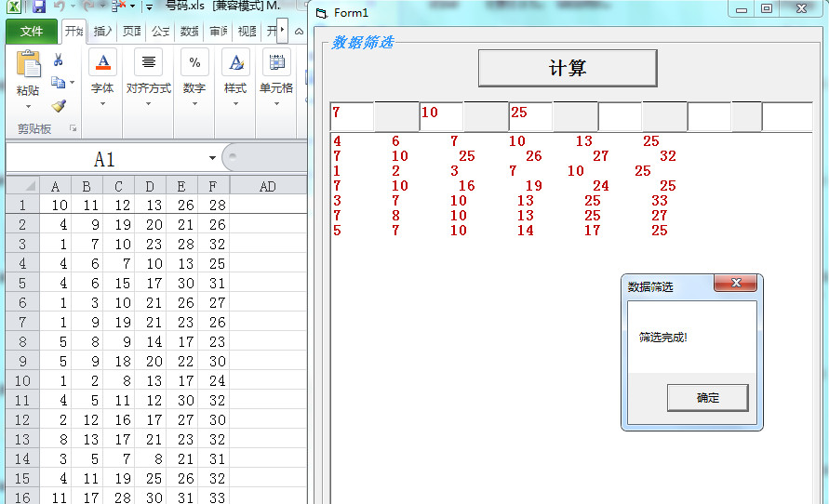This screenshot has height=504, width=829.
Task: Click the Select All corner of the sheet
Action: click(23, 186)
